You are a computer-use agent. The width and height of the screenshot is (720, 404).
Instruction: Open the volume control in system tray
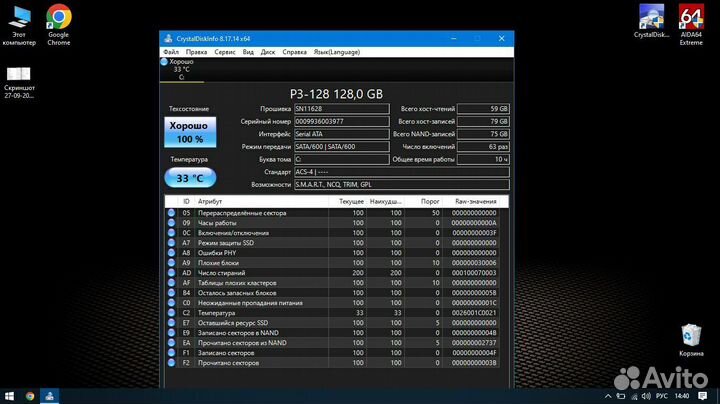646,396
